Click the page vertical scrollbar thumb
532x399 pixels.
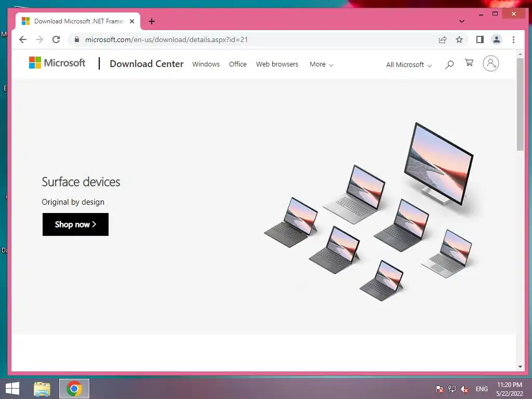(x=520, y=104)
